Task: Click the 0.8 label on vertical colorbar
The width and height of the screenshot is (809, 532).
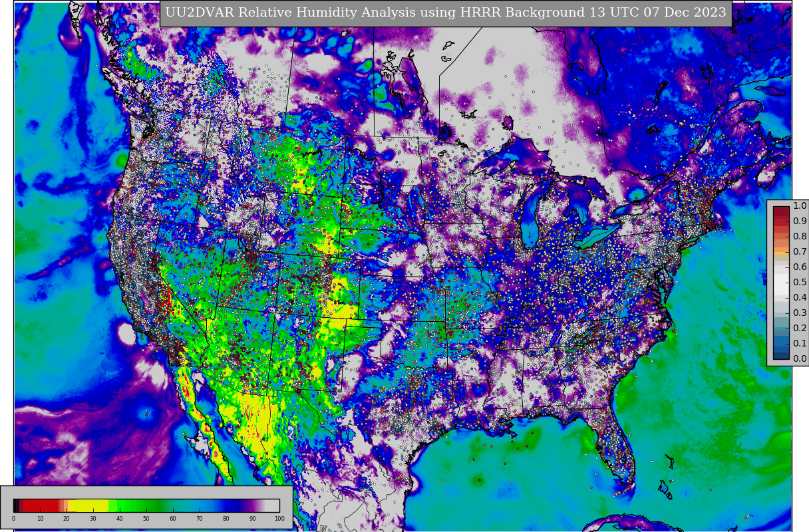Action: [x=800, y=237]
